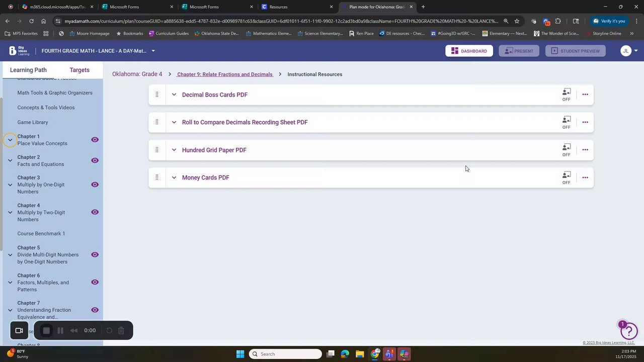Expand Chapter 4 in Learning Path
Screen dimensions: 644x362
click(x=10, y=212)
